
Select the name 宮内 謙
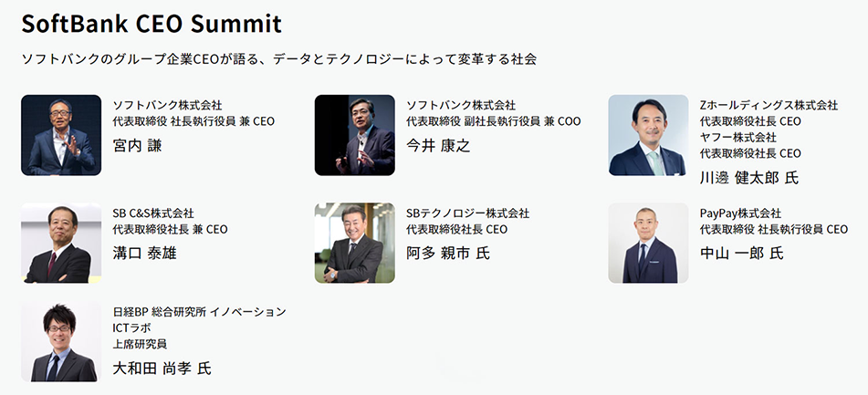tap(137, 145)
